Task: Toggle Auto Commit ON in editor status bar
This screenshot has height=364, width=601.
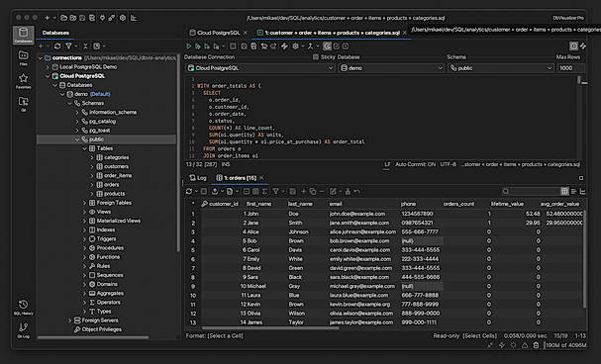Action: [415, 164]
